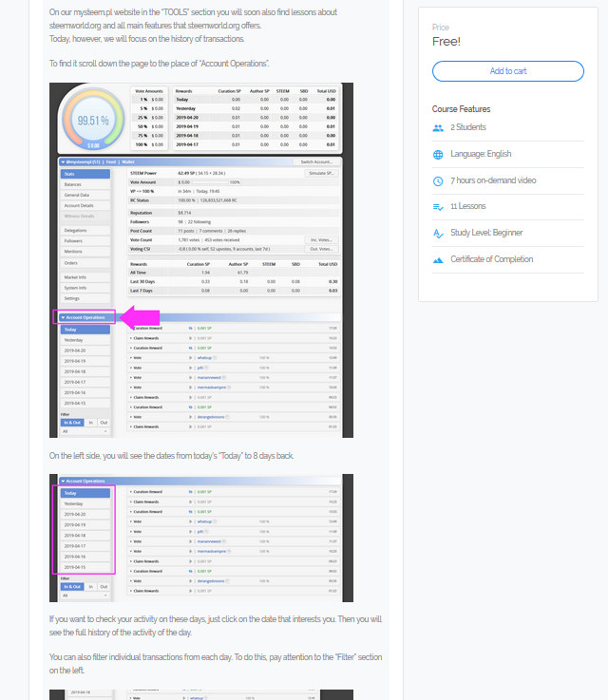Click the 'Simulate SP...' button
The image size is (608, 700).
(x=321, y=173)
